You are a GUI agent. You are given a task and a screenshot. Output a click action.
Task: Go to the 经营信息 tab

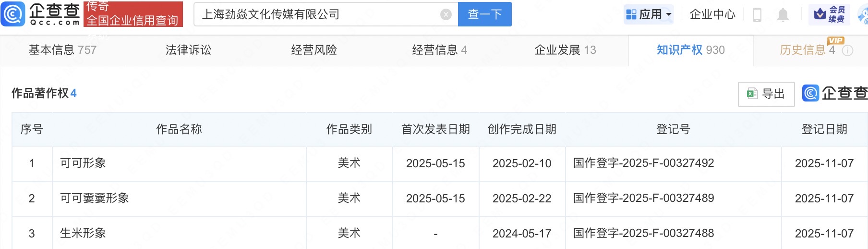point(439,50)
